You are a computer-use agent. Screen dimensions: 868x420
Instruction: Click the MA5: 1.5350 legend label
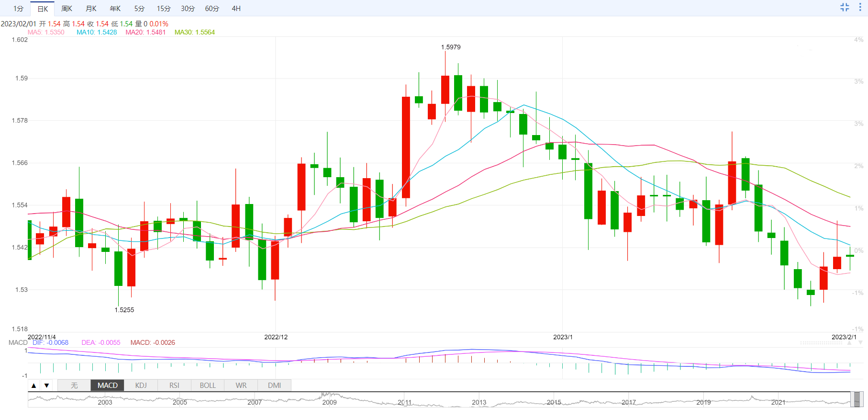pos(46,32)
